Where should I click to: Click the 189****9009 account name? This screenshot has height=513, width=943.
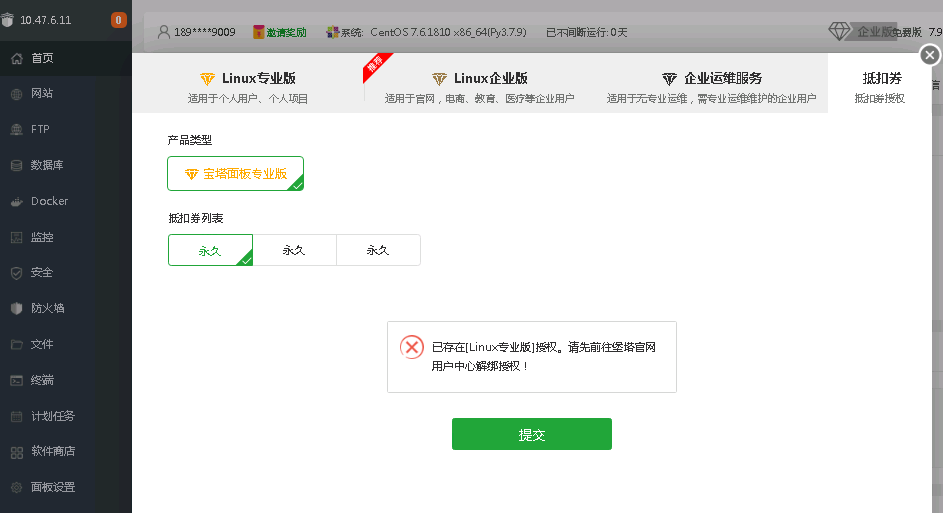click(204, 32)
